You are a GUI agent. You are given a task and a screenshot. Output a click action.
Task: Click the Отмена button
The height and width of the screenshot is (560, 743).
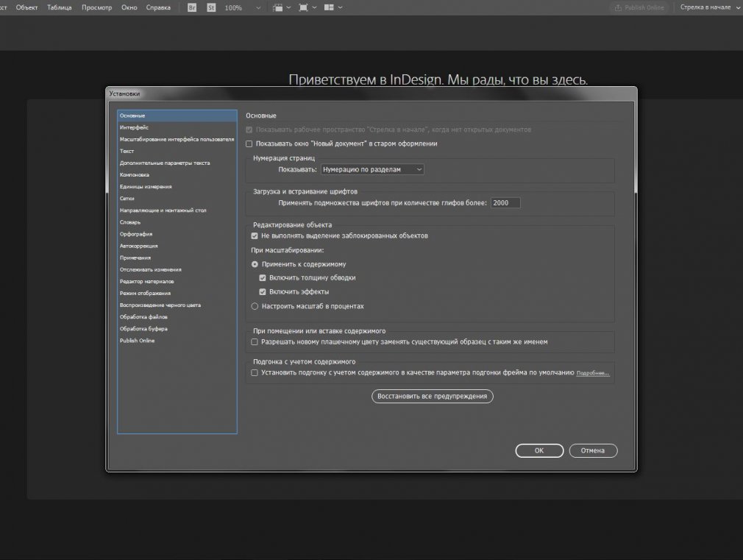(593, 450)
